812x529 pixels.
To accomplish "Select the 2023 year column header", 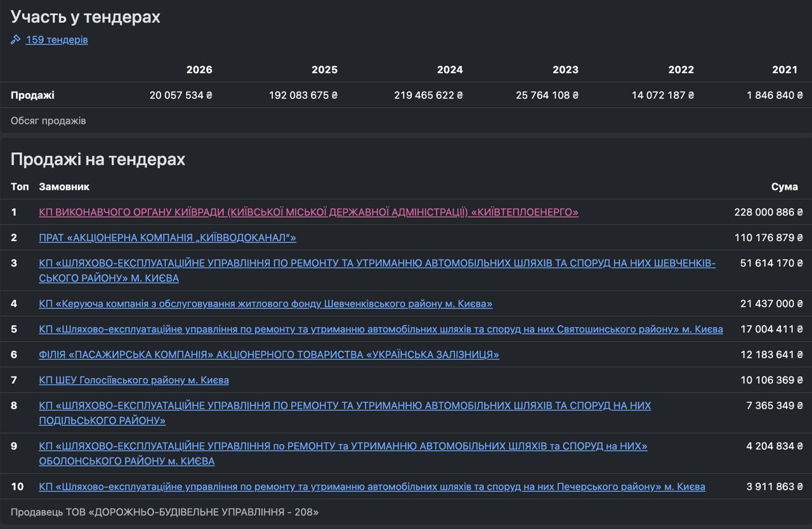I will click(565, 70).
